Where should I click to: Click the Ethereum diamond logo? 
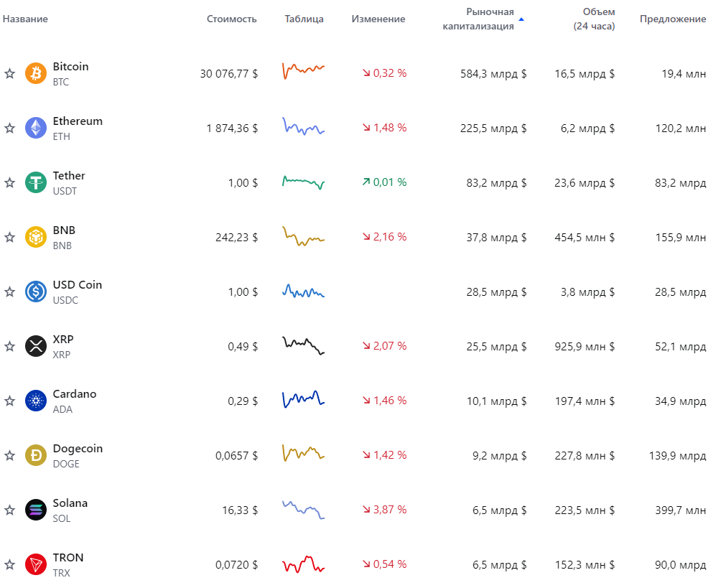(36, 128)
